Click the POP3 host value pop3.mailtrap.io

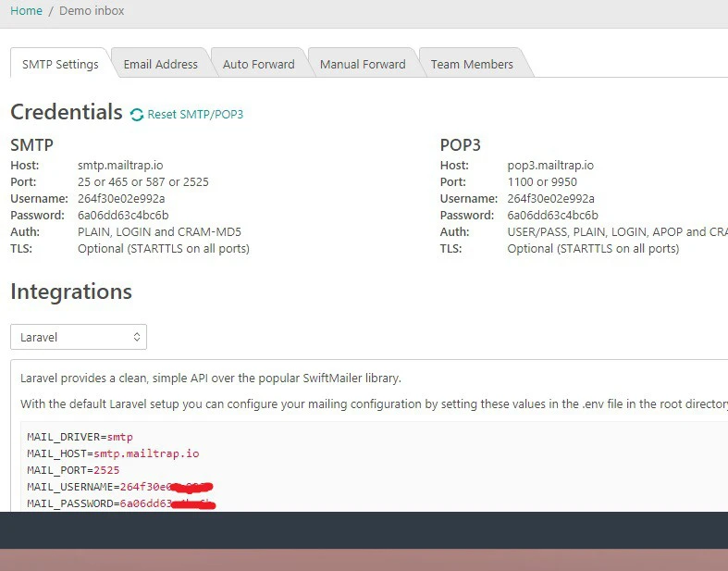coord(550,166)
